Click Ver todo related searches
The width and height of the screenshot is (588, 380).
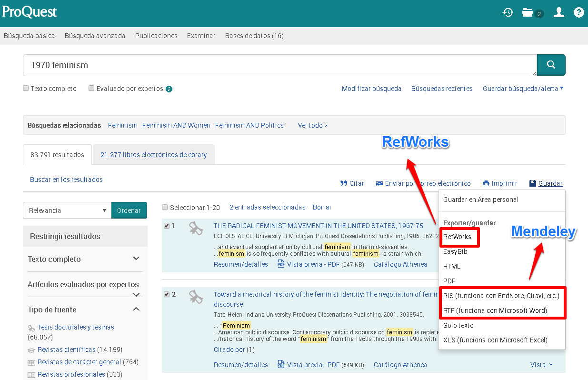coord(313,125)
